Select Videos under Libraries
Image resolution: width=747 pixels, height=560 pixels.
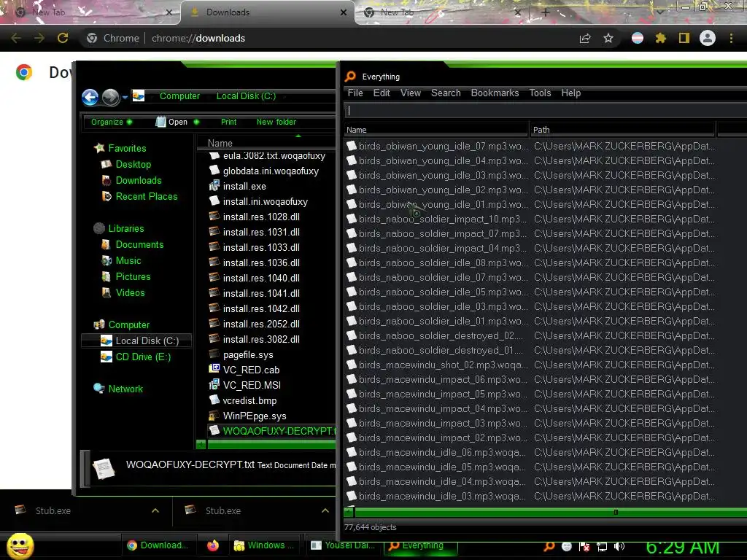[130, 292]
